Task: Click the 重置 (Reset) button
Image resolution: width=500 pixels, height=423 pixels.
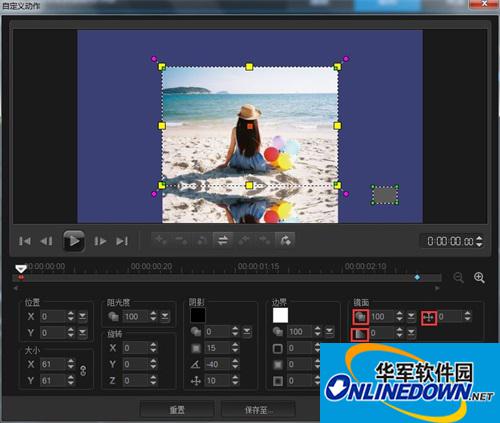Action: (x=177, y=410)
